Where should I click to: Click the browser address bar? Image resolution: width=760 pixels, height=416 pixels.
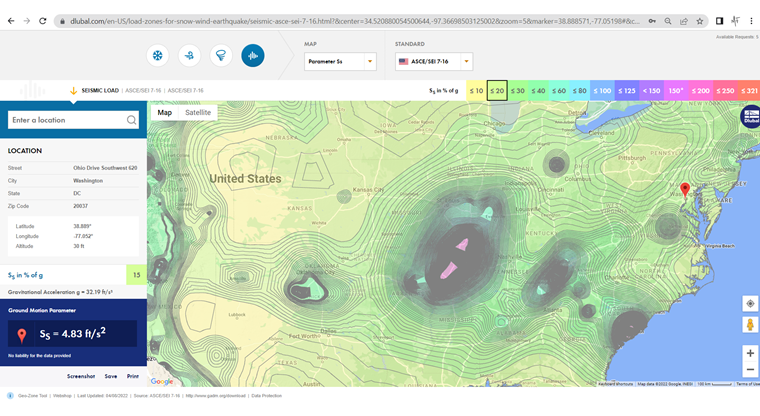click(x=354, y=21)
